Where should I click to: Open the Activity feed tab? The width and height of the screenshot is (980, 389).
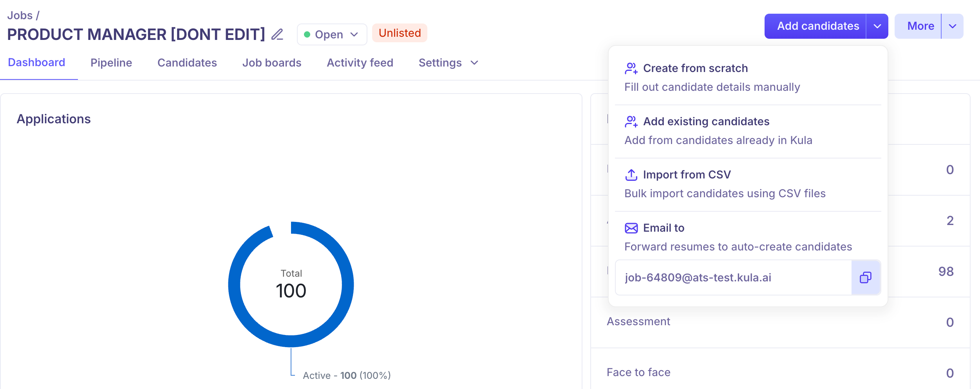(x=360, y=63)
